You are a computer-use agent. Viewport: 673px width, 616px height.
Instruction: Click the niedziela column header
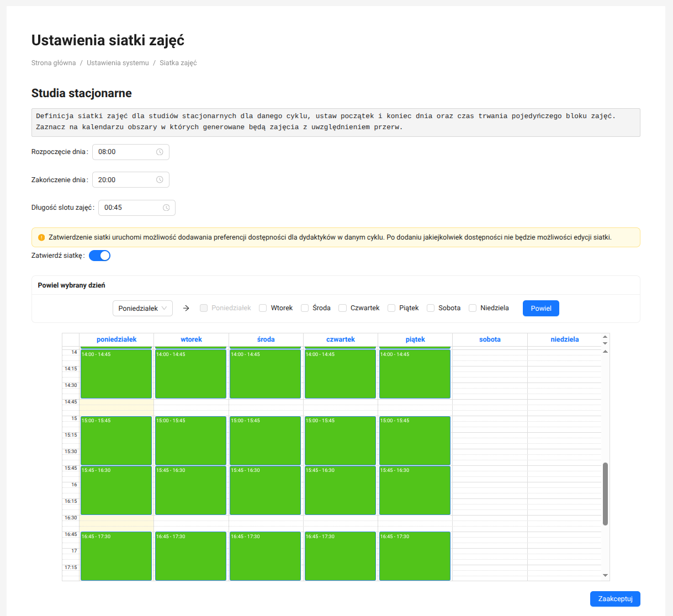coord(565,339)
